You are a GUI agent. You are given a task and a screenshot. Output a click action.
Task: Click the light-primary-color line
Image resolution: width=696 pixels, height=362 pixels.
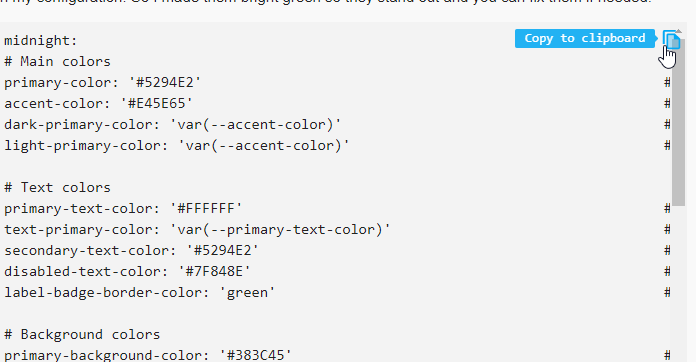[177, 146]
